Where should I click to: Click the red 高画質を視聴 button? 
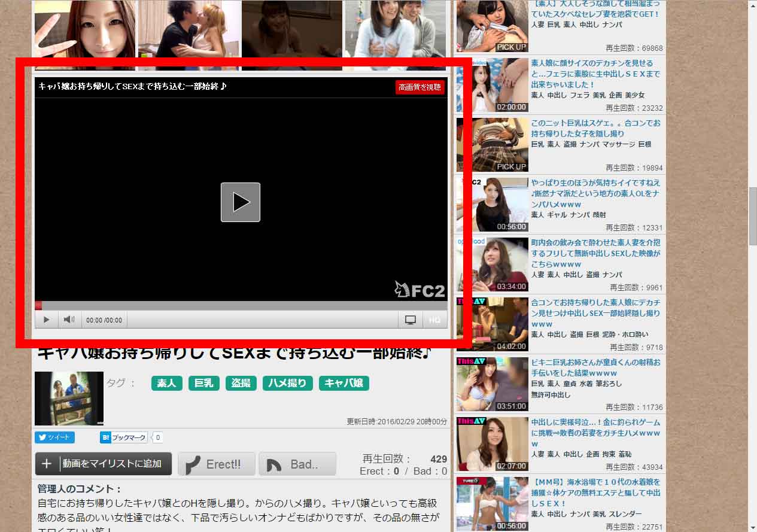pos(420,87)
